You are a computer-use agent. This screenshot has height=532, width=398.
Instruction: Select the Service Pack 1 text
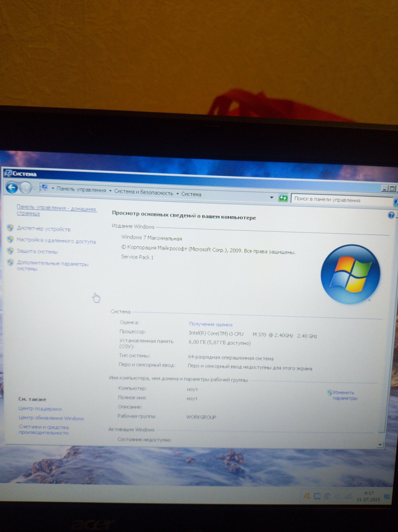(x=137, y=257)
